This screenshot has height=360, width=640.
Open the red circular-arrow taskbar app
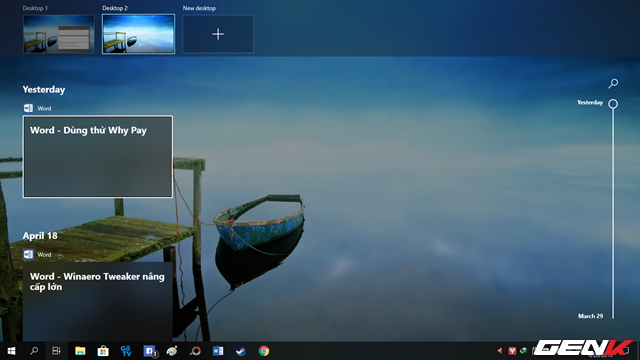(195, 351)
